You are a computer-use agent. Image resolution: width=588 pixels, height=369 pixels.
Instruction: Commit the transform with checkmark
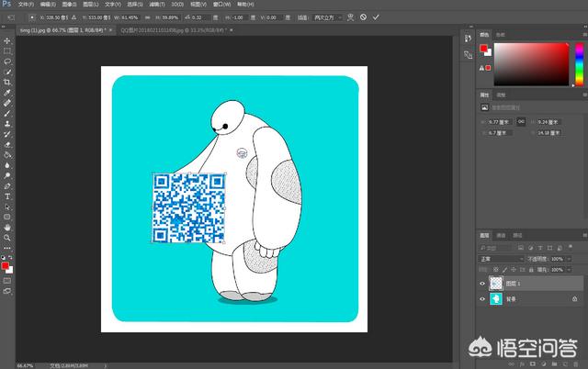(x=376, y=17)
